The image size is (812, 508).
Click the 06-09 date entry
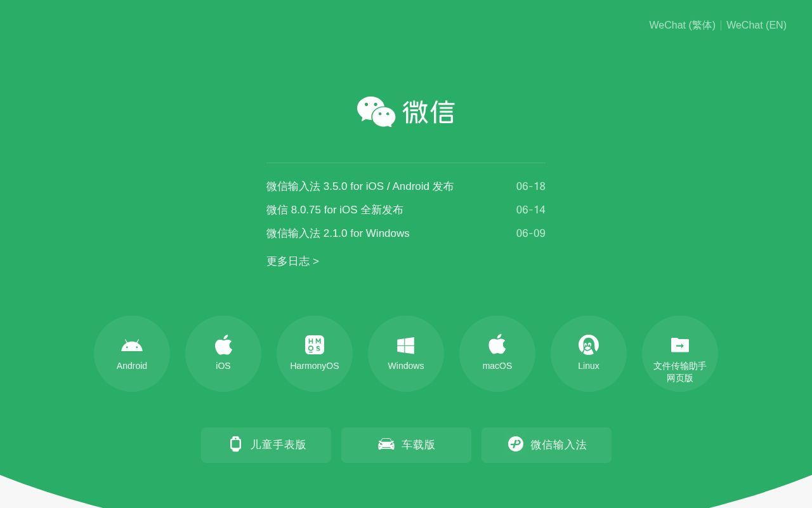(x=531, y=234)
